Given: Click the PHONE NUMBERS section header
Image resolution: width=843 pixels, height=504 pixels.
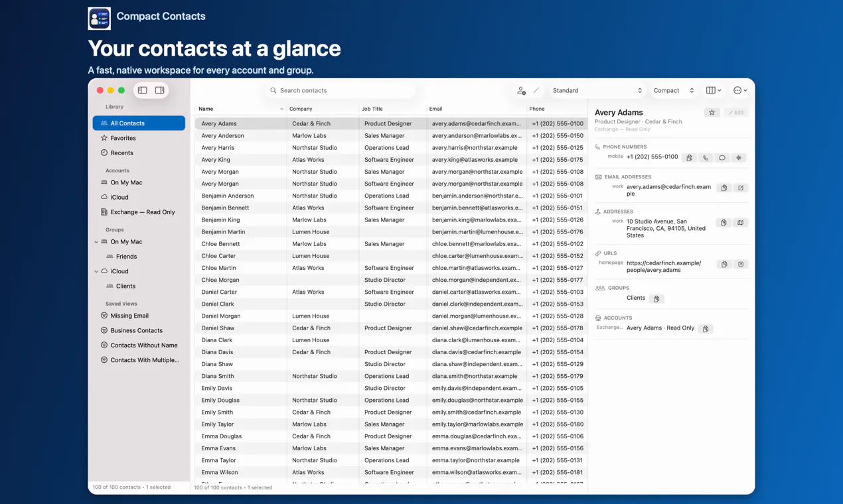Looking at the screenshot, I should pyautogui.click(x=625, y=147).
